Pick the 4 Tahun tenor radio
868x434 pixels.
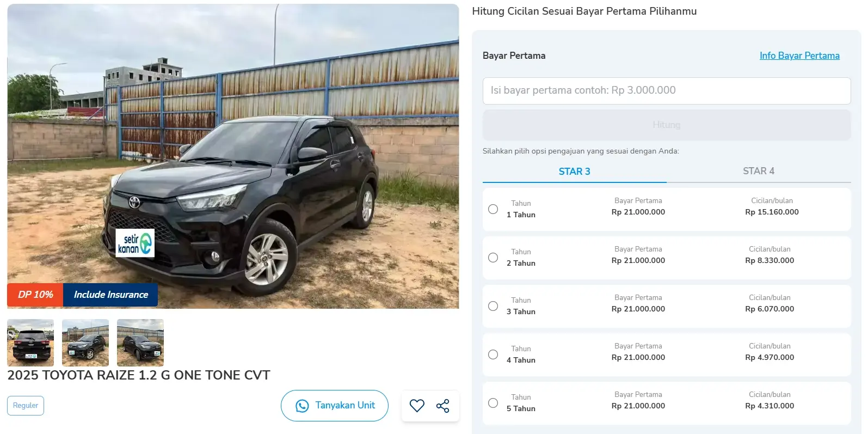pos(493,354)
